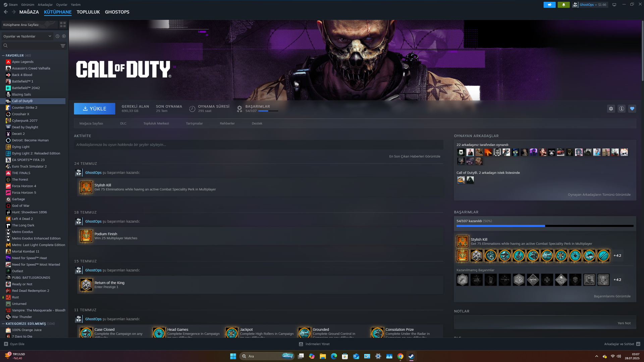This screenshot has width=644, height=362.
Task: Open the collections grid view icon
Action: (x=63, y=24)
